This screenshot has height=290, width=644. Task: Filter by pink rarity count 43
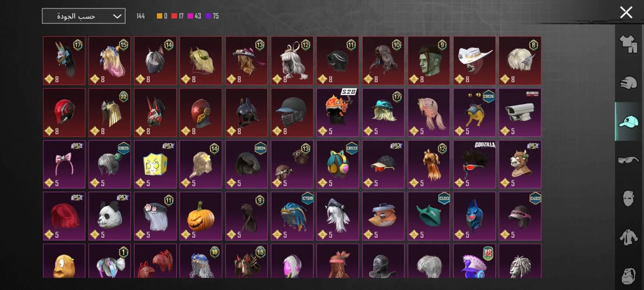point(195,16)
